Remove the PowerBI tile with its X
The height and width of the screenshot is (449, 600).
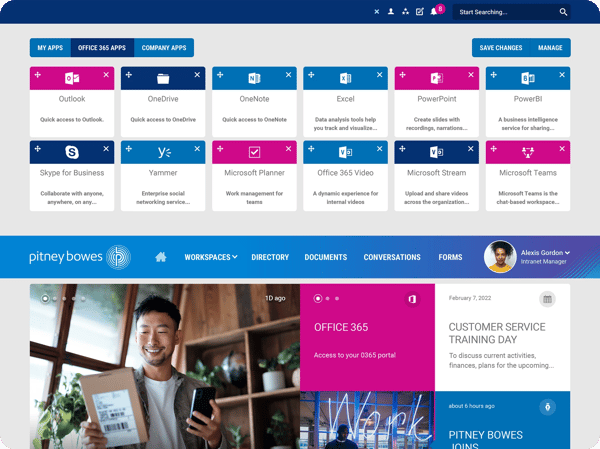pyautogui.click(x=562, y=75)
